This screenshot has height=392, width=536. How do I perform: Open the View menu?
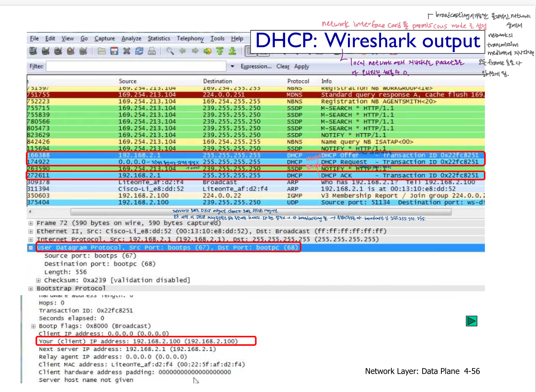[68, 39]
